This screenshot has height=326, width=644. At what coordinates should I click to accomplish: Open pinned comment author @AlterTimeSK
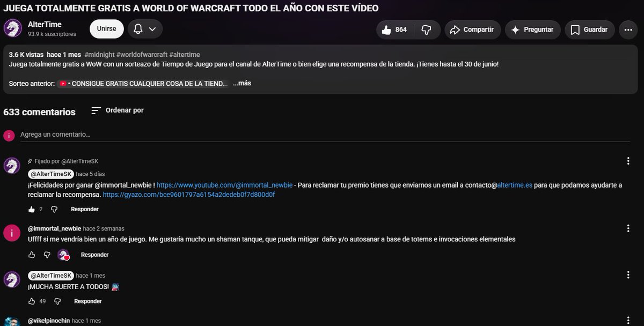click(51, 174)
